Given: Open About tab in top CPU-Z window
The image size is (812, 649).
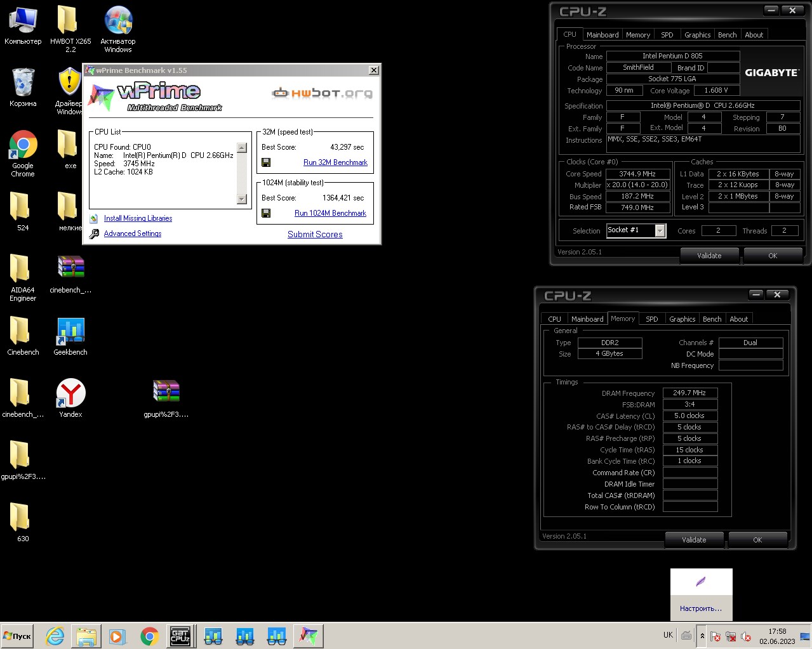Looking at the screenshot, I should tap(754, 35).
